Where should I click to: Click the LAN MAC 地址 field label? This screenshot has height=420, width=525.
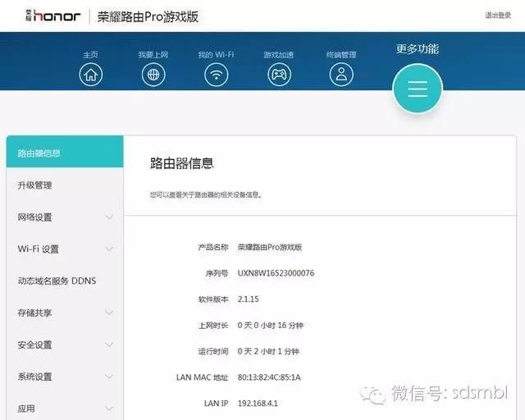point(203,377)
